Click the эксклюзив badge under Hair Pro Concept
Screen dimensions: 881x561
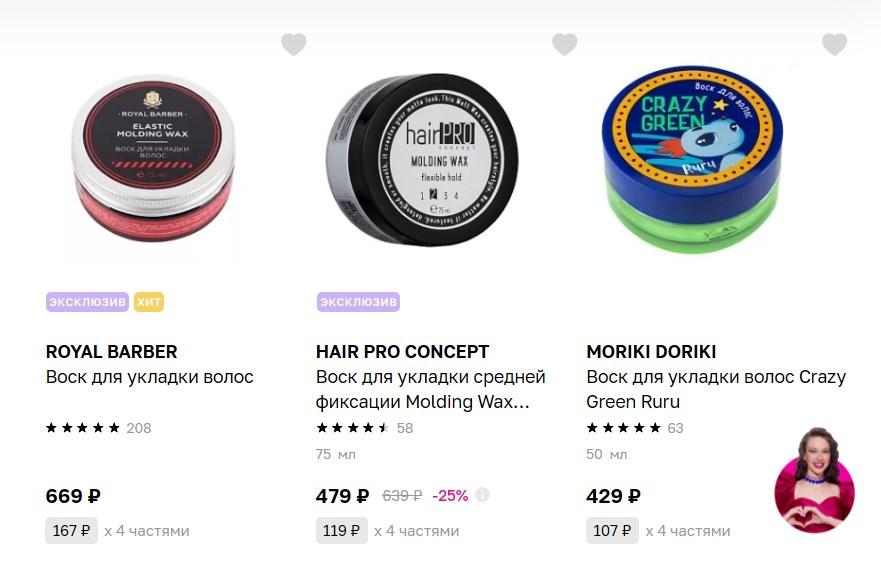pos(358,302)
